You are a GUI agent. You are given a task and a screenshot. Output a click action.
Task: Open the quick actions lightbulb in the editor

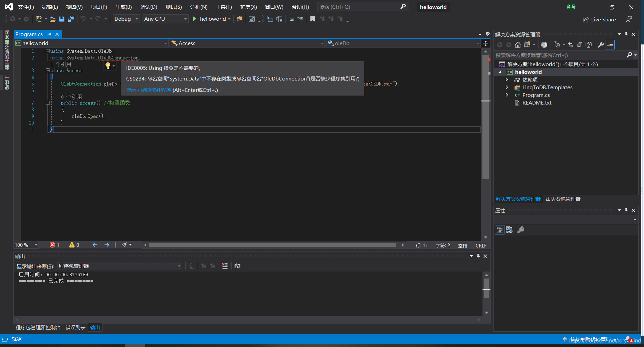(x=108, y=66)
